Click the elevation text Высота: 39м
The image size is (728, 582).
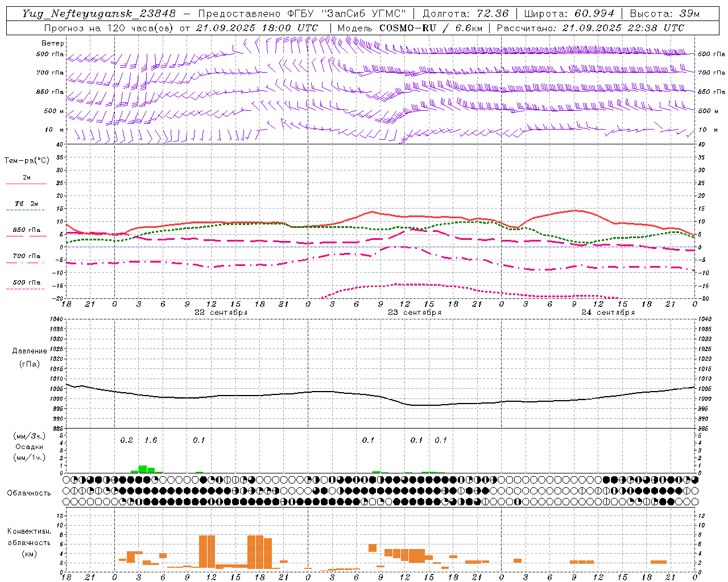pos(665,14)
